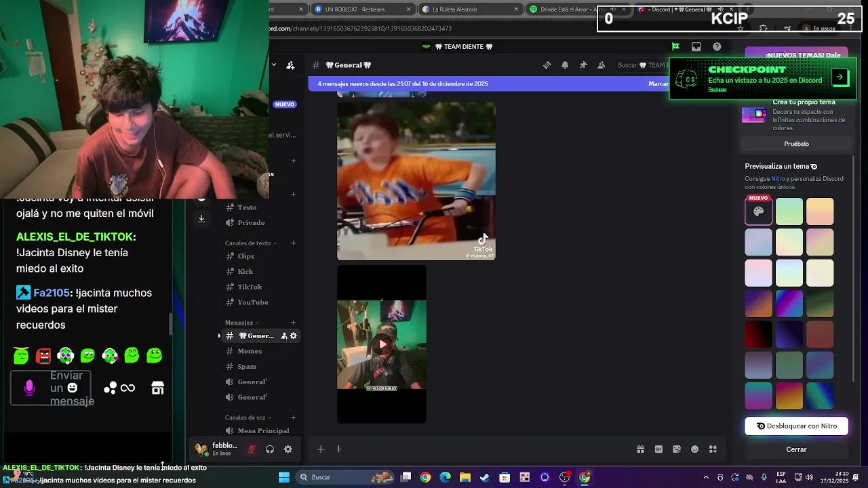This screenshot has width=868, height=488.
Task: Open threads icon in General channel header
Action: [x=547, y=65]
